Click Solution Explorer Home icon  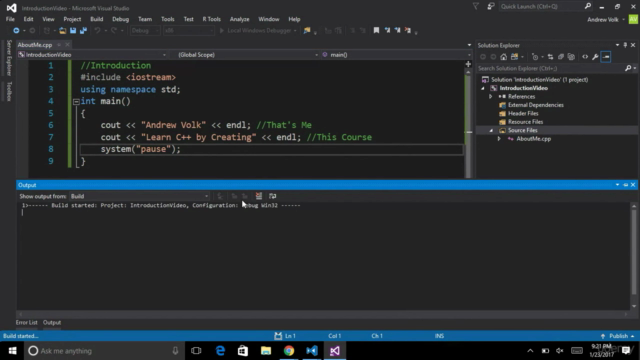(x=504, y=57)
